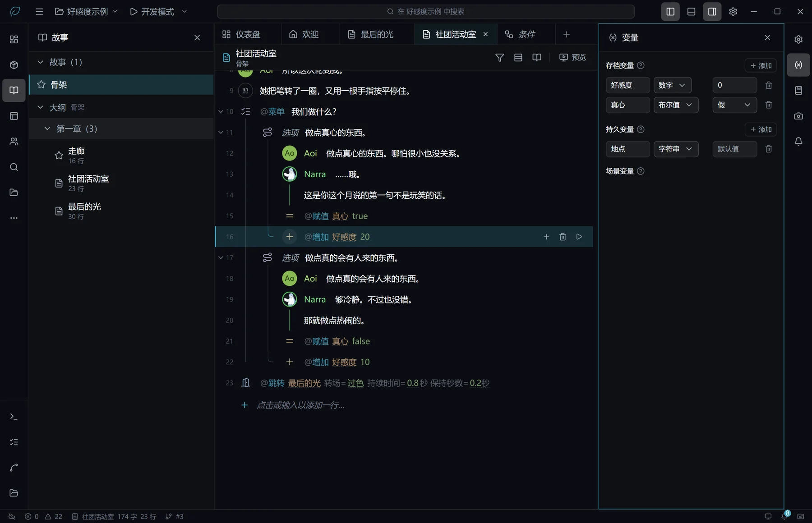The image size is (812, 523).
Task: Collapse the 第一章 (3) chapter
Action: [x=47, y=129]
